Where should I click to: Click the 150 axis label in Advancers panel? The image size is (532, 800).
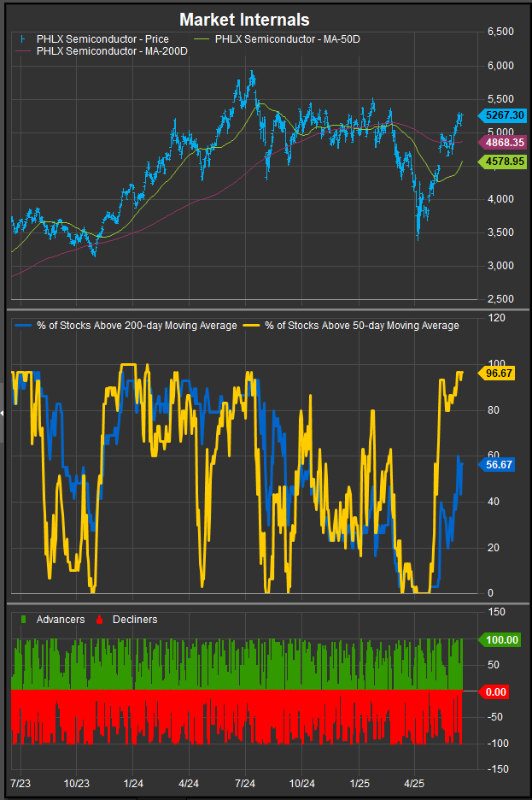click(496, 612)
